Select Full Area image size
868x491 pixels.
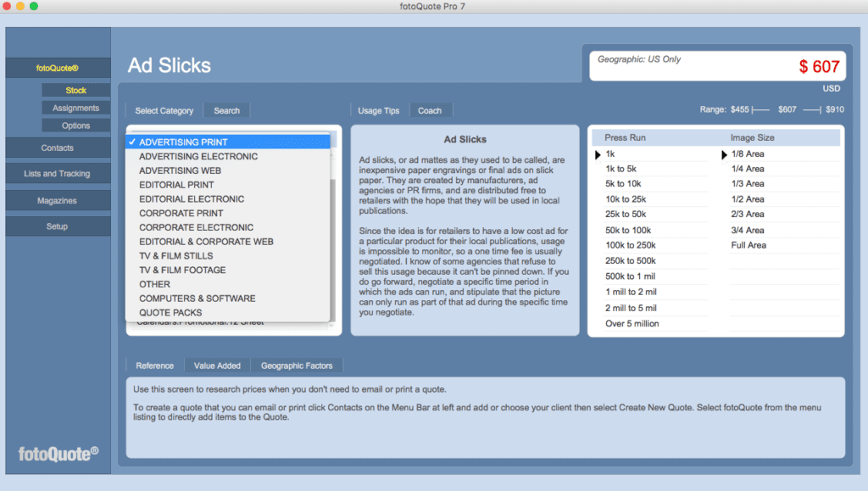749,245
